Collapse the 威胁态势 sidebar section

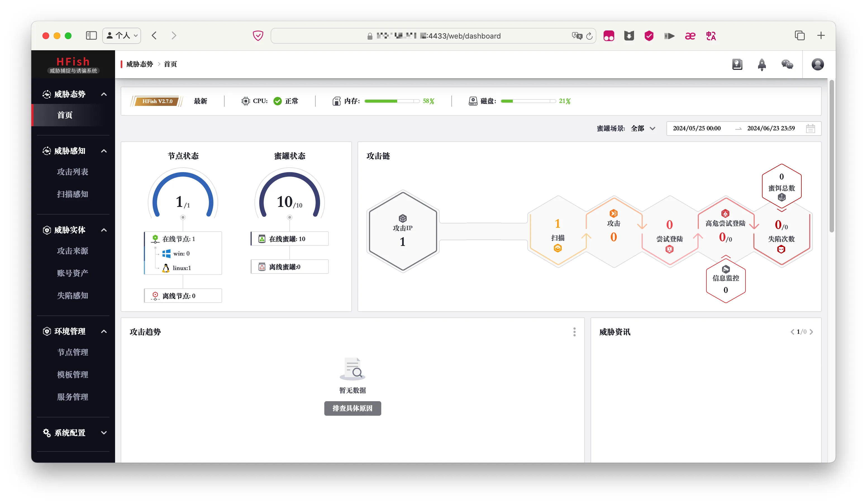(104, 94)
